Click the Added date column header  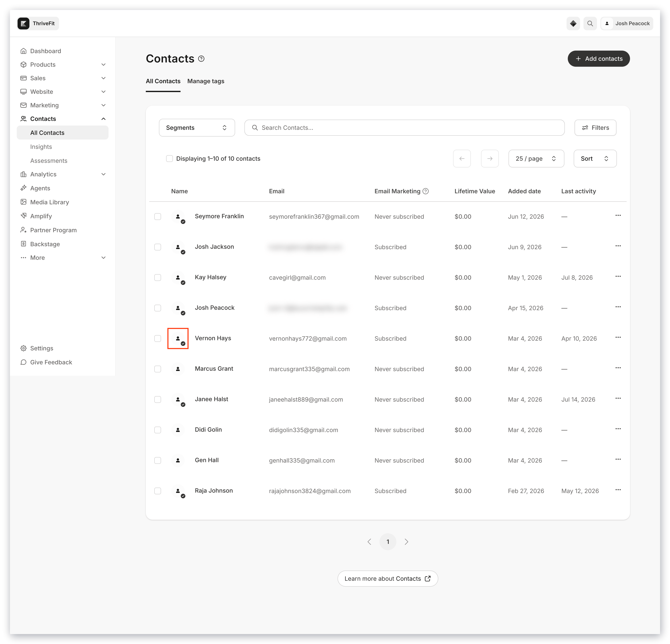[524, 191]
